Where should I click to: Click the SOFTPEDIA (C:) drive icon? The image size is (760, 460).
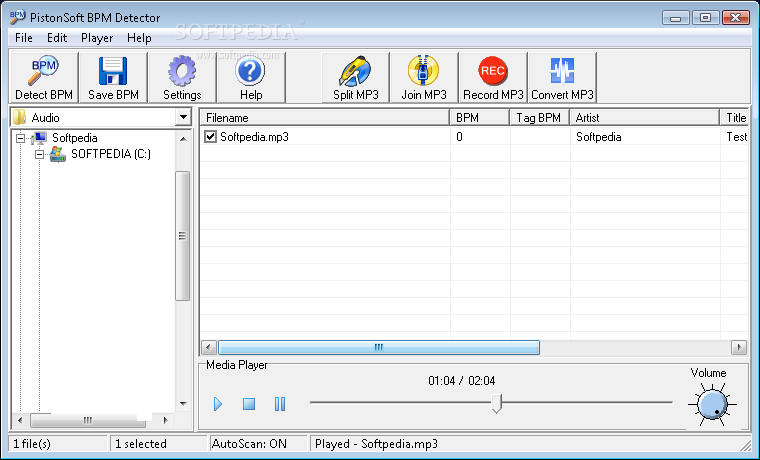[x=58, y=154]
